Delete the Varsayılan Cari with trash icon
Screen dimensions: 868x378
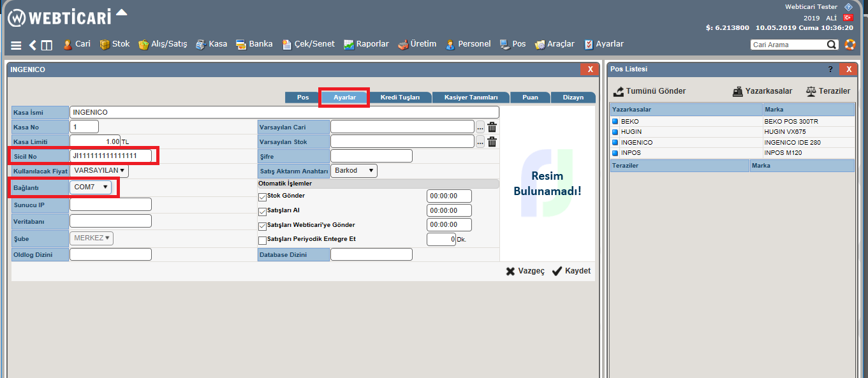[492, 127]
